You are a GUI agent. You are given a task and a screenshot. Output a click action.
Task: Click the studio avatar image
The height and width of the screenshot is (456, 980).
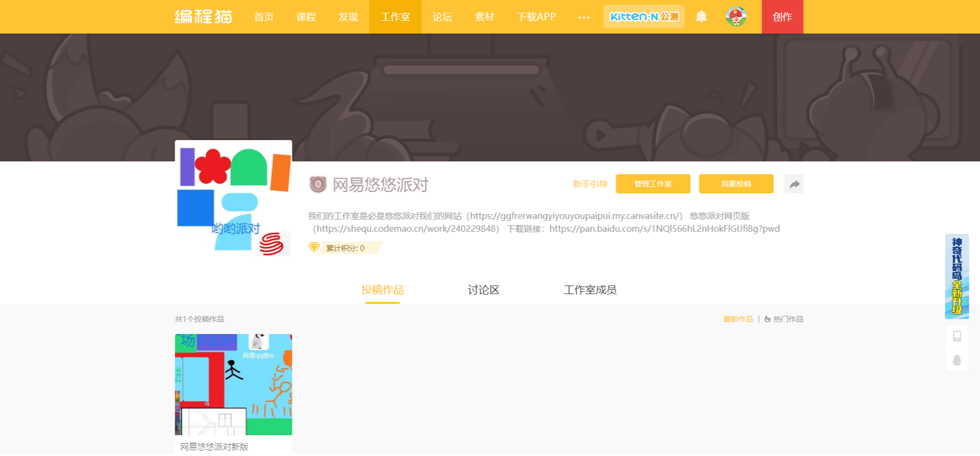(x=233, y=198)
